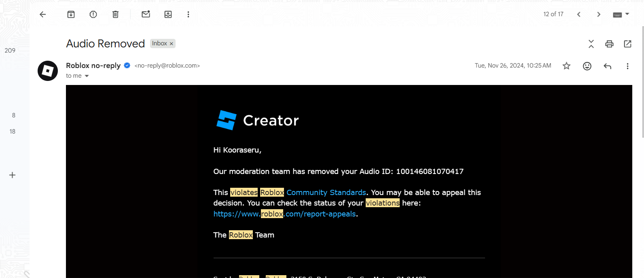The image size is (644, 278).
Task: Archive this email
Action: 71,15
